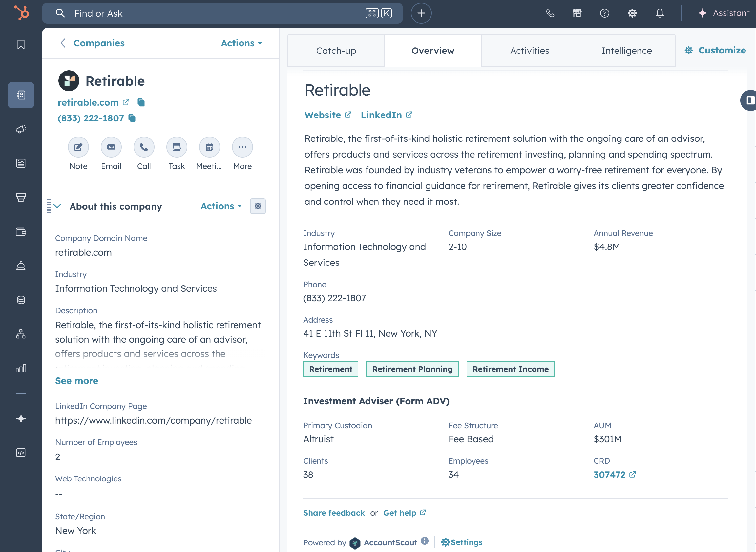This screenshot has width=756, height=552.
Task: Schedule a meeting via the Meeting icon
Action: [x=209, y=147]
